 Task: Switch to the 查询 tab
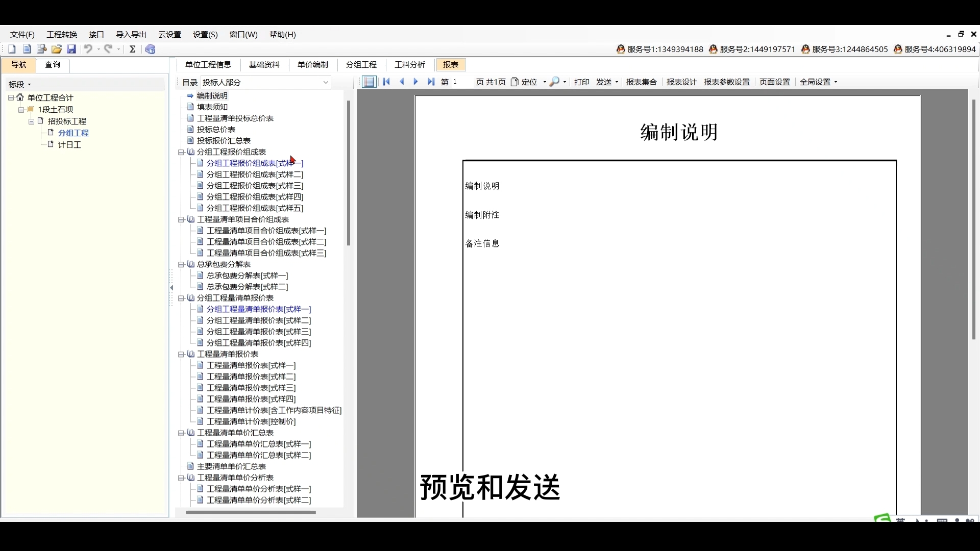point(53,65)
